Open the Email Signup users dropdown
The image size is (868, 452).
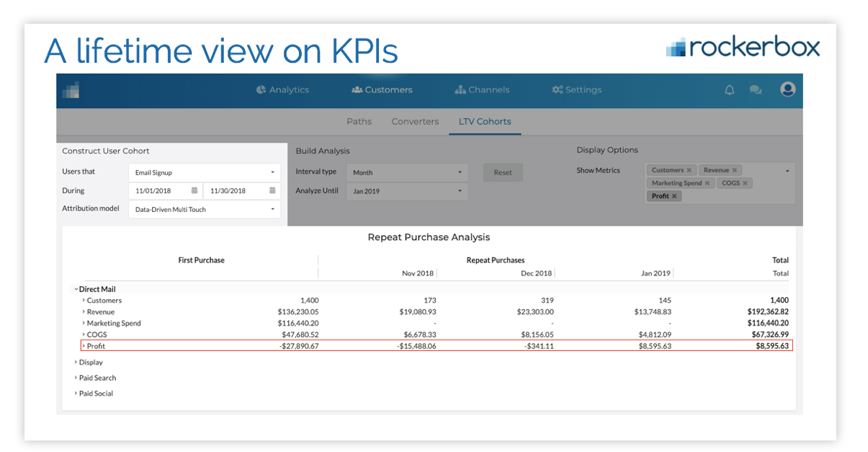(x=204, y=172)
